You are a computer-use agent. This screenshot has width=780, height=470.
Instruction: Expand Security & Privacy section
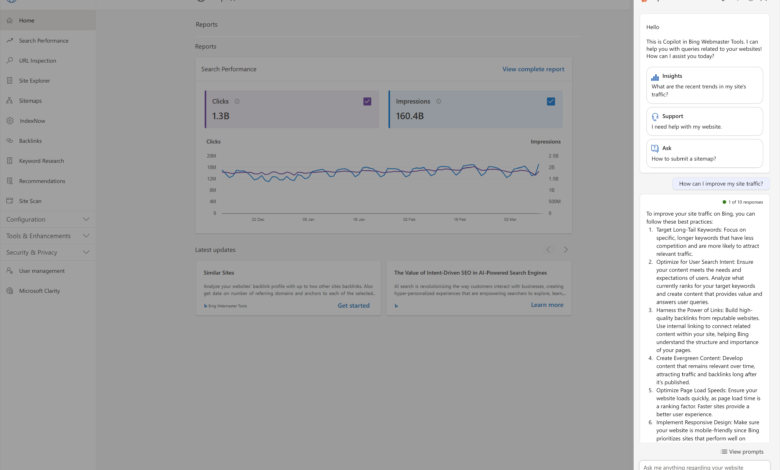(48, 253)
